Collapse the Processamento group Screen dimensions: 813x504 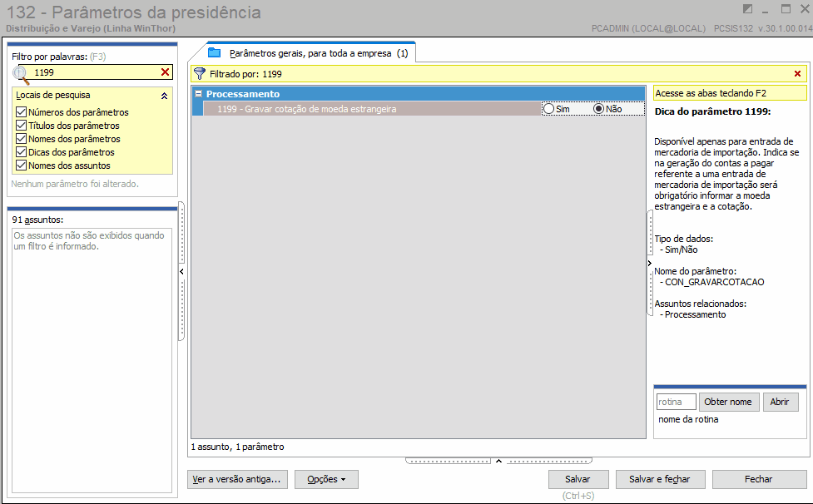tap(198, 94)
